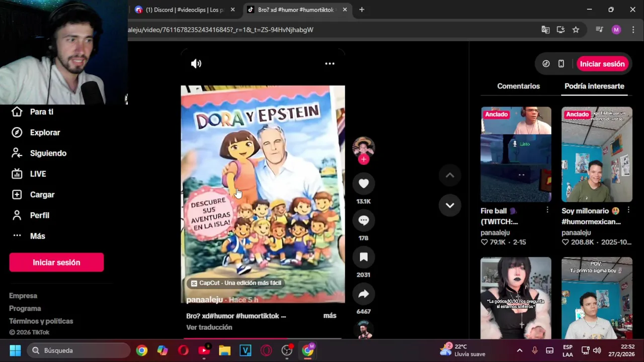Click the TikTok coin icon near Iniciar sesión

pos(546,64)
